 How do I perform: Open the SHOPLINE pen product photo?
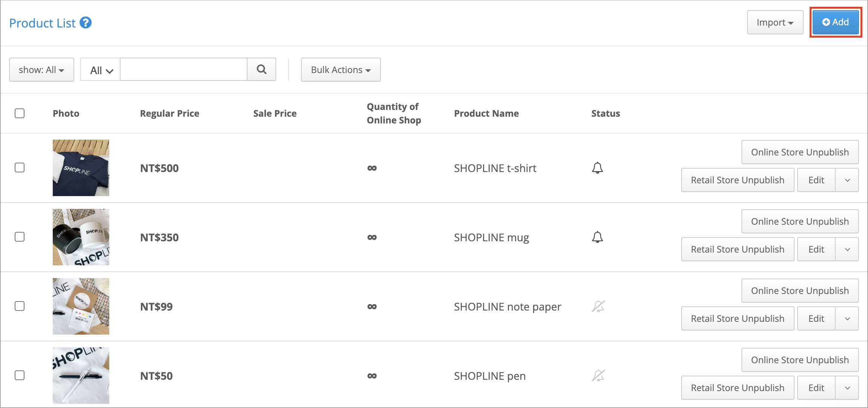click(81, 376)
